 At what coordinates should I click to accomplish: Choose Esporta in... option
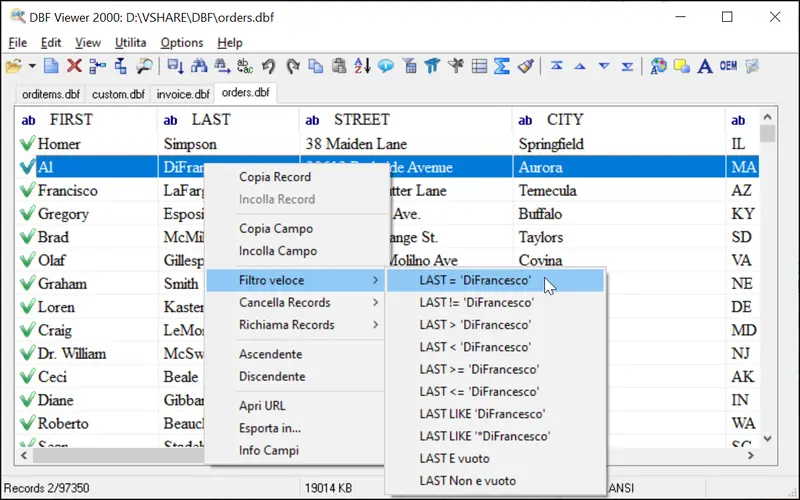pos(295,428)
